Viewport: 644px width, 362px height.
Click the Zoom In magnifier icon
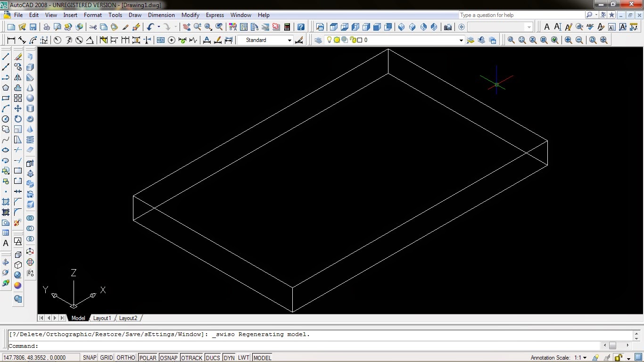click(569, 41)
